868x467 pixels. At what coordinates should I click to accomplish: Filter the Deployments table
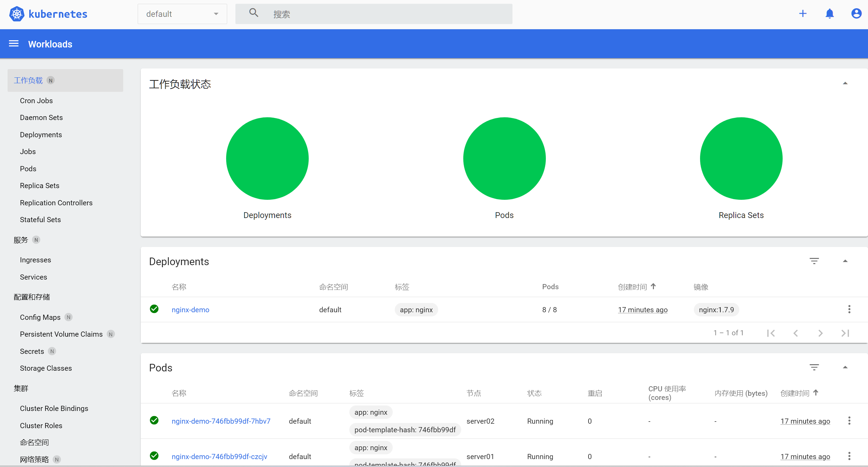coord(814,261)
